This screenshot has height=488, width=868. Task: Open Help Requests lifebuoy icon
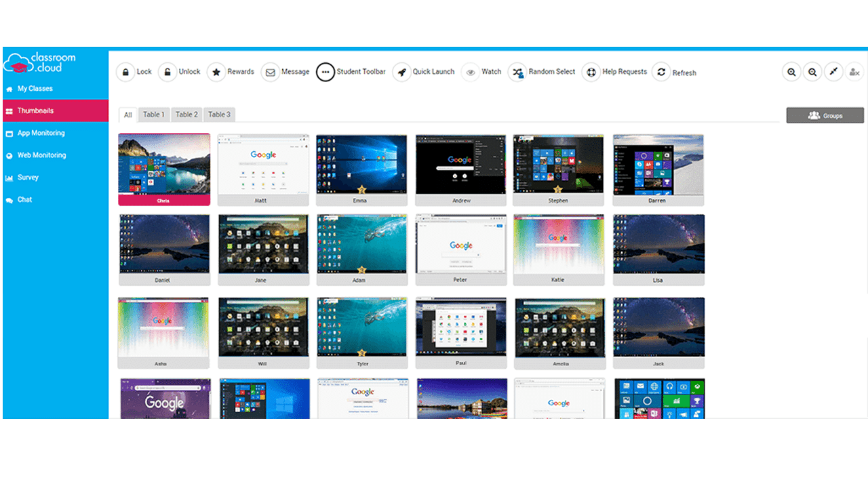pyautogui.click(x=591, y=72)
